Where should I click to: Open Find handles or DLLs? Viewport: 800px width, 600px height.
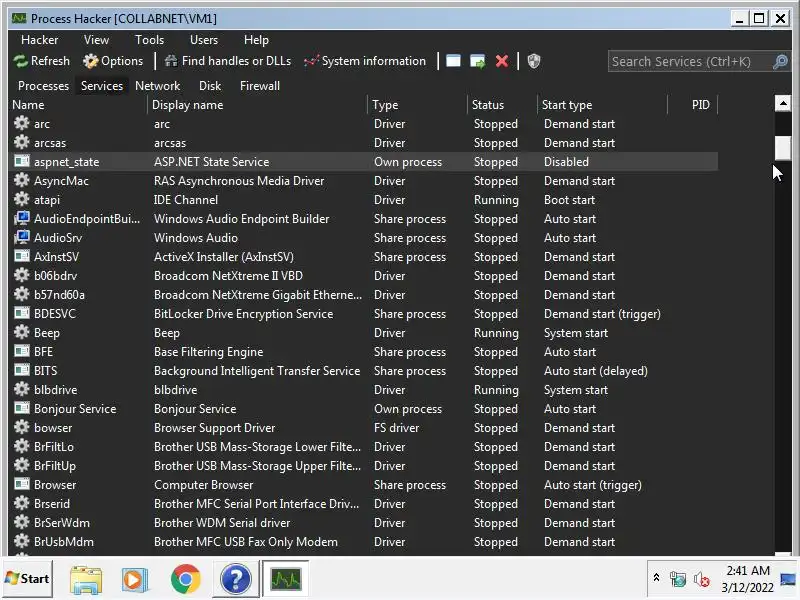click(228, 61)
